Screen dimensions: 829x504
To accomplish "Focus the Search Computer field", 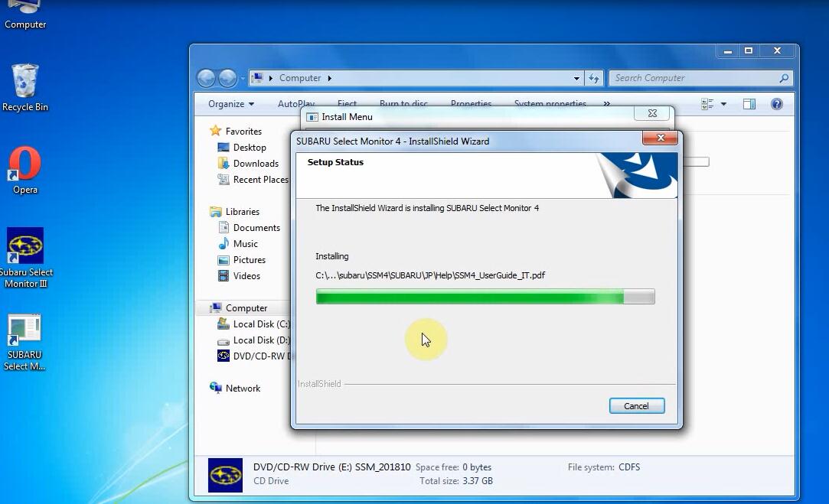I will (x=700, y=78).
